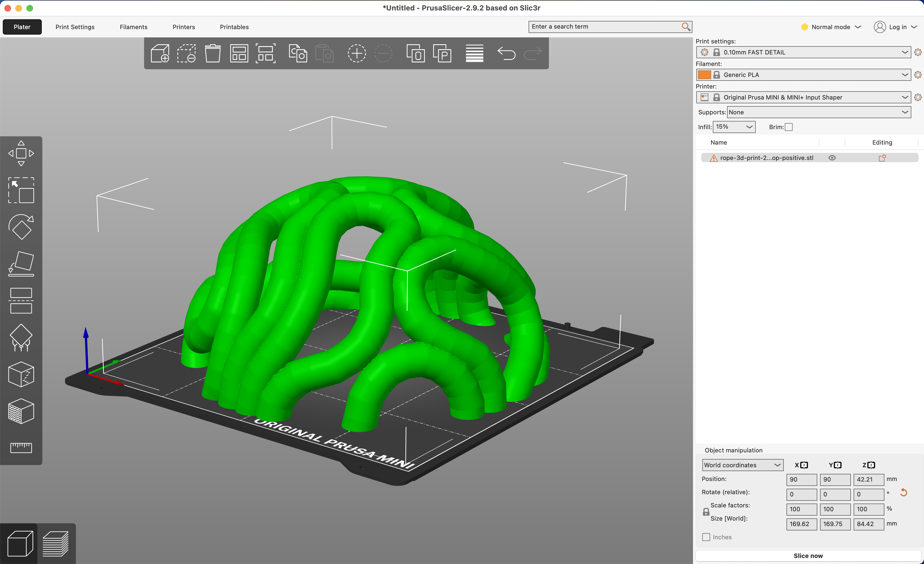The width and height of the screenshot is (924, 564).
Task: Switch to sliced layers preview view
Action: [56, 543]
